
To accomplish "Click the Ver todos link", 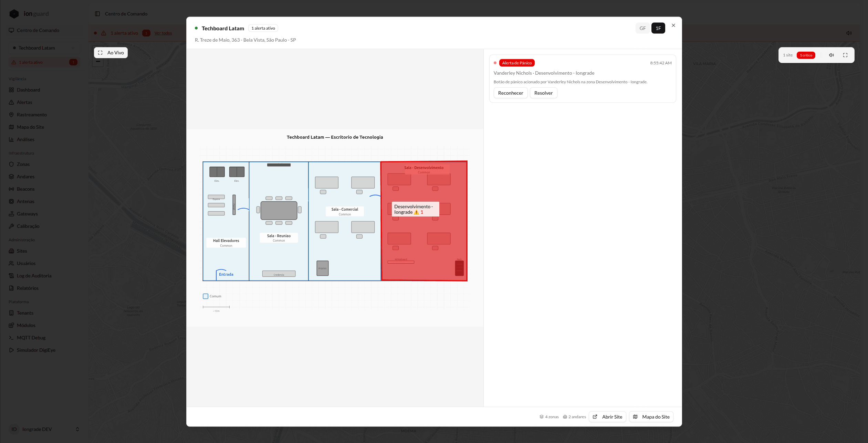I will coord(163,33).
